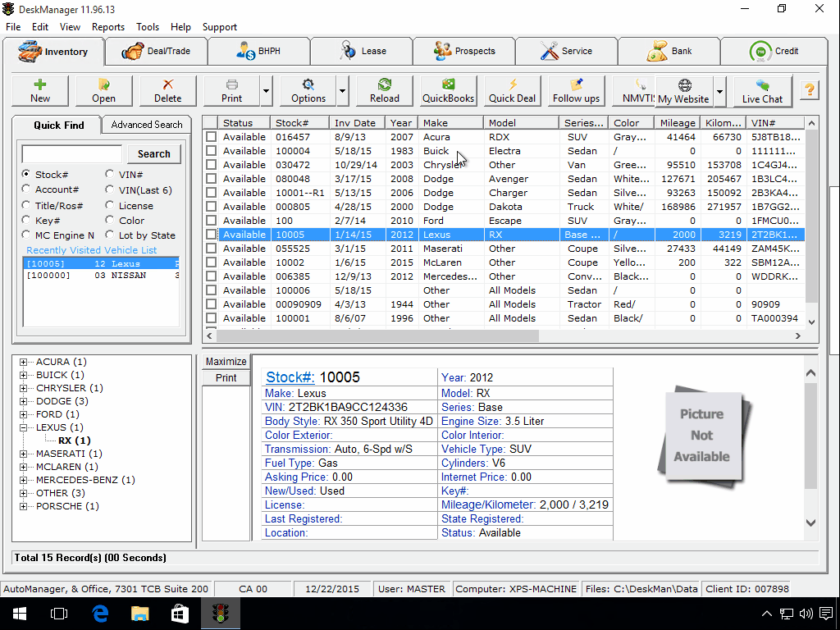Expand the OTHER tree node
The height and width of the screenshot is (630, 840).
[23, 493]
